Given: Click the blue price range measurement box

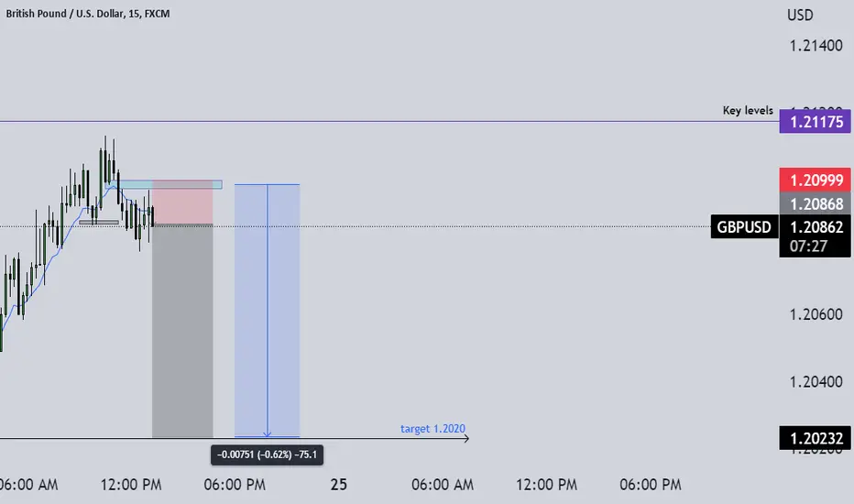Looking at the screenshot, I should click(267, 311).
